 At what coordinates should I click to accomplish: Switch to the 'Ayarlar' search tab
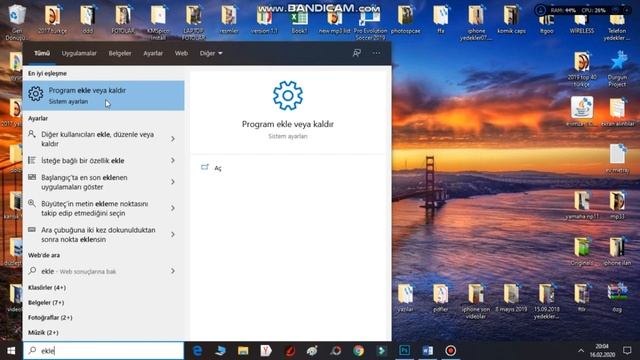click(x=153, y=53)
